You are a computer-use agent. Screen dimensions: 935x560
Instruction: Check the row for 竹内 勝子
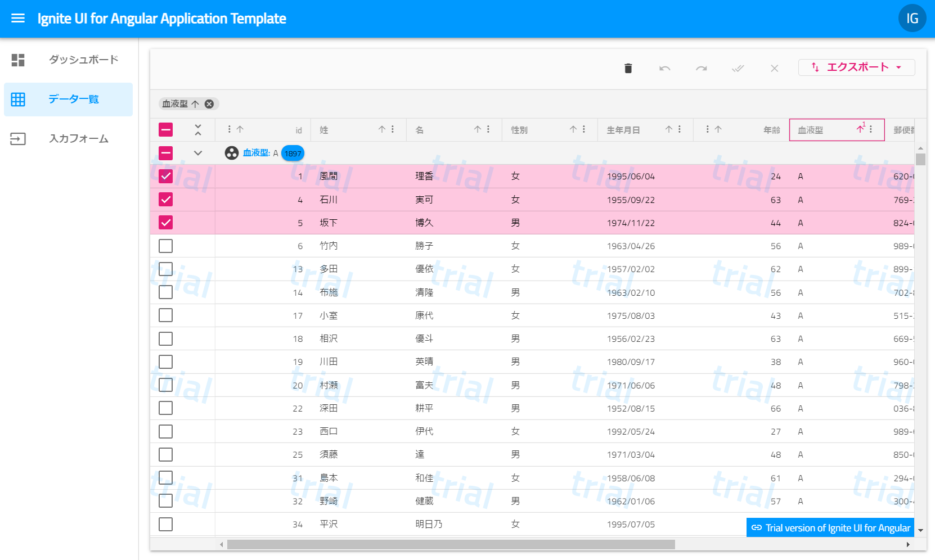point(165,246)
